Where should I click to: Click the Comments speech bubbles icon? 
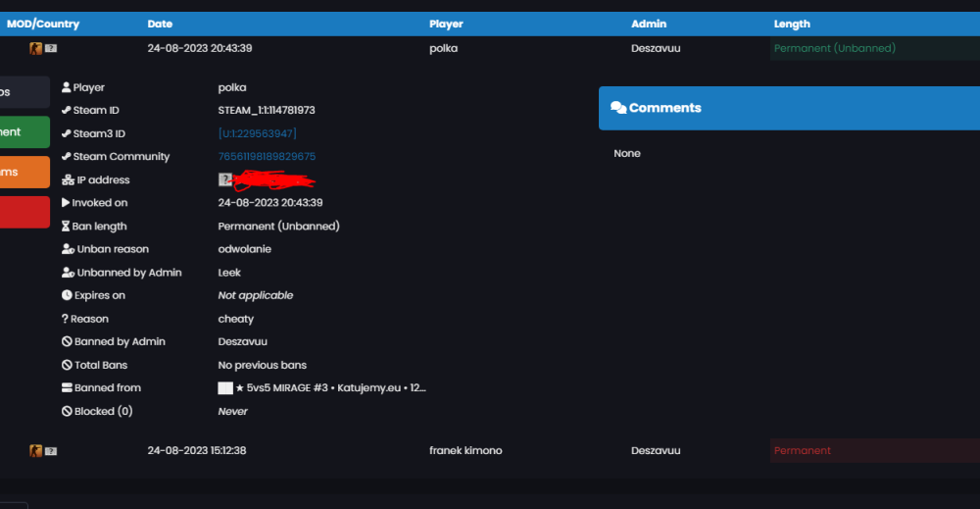point(618,108)
